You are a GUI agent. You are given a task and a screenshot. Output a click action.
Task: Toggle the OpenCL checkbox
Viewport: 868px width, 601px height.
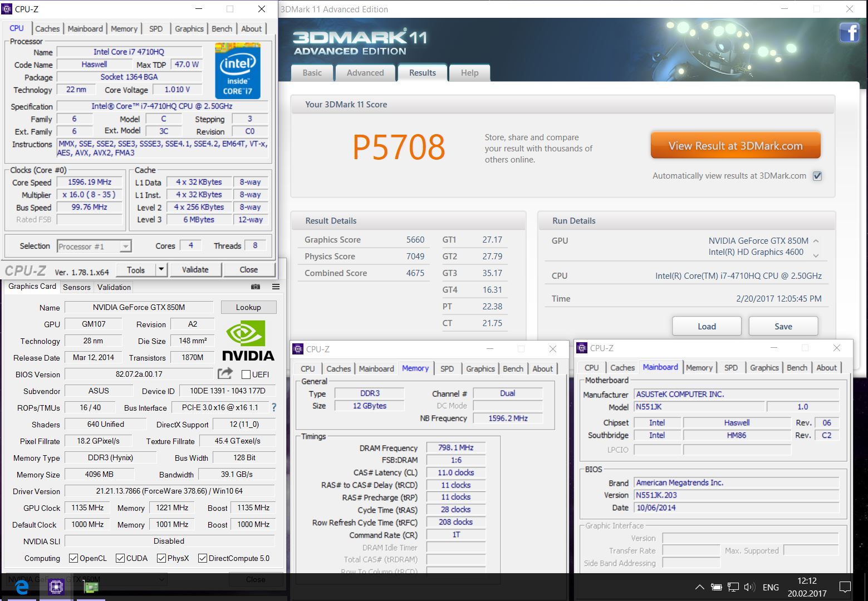click(73, 558)
